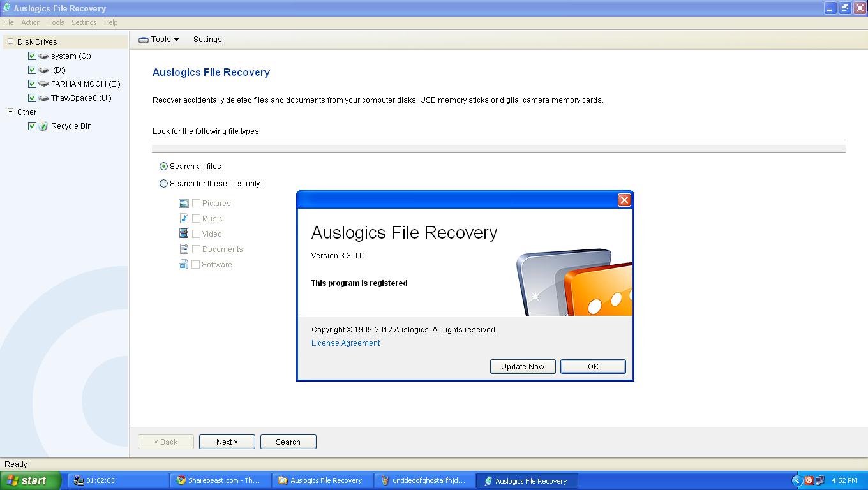The height and width of the screenshot is (490, 868).
Task: Tick the Music checkbox
Action: [196, 219]
